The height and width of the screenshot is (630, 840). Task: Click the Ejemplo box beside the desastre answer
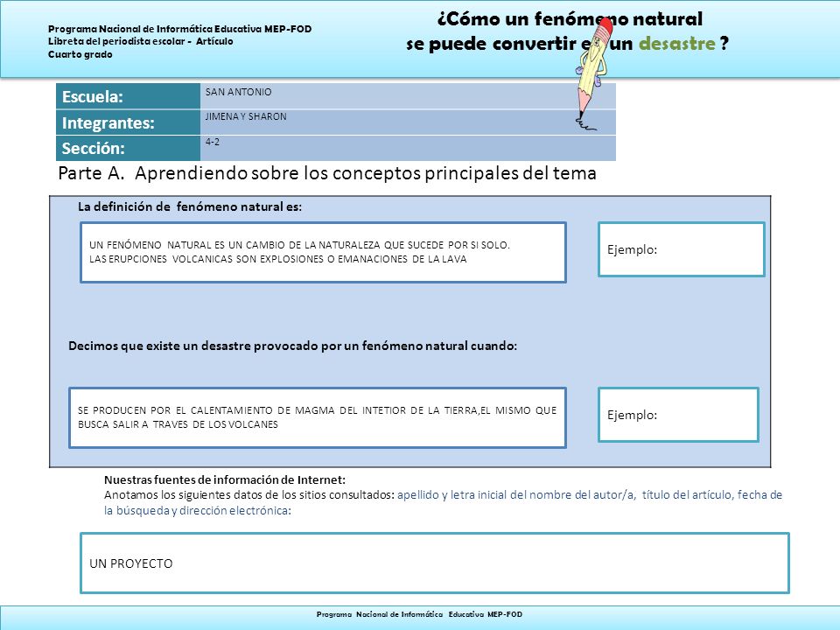coord(678,415)
